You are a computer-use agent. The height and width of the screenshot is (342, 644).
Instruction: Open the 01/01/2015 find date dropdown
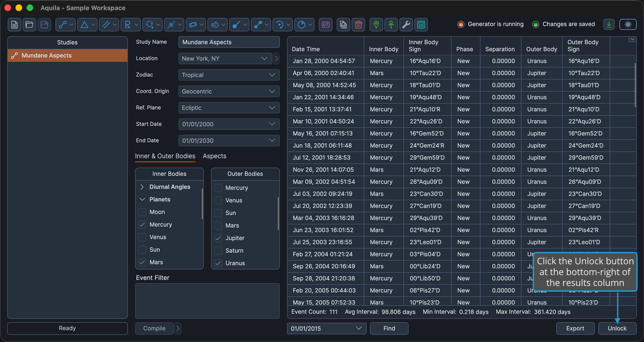coord(327,328)
